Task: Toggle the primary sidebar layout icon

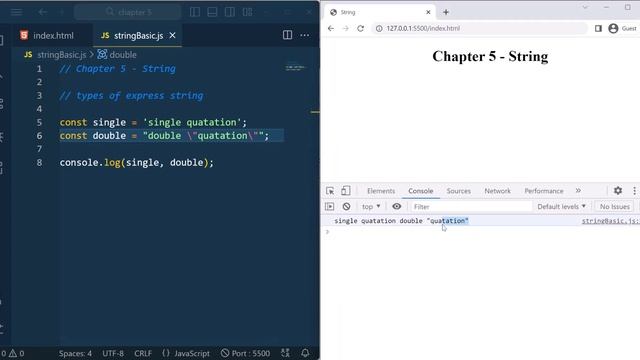Action: click(x=195, y=12)
